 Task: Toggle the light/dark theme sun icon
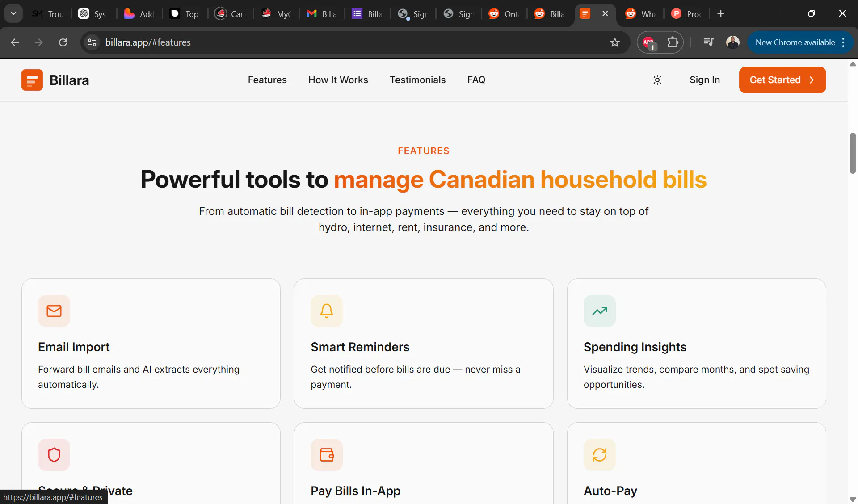point(657,80)
